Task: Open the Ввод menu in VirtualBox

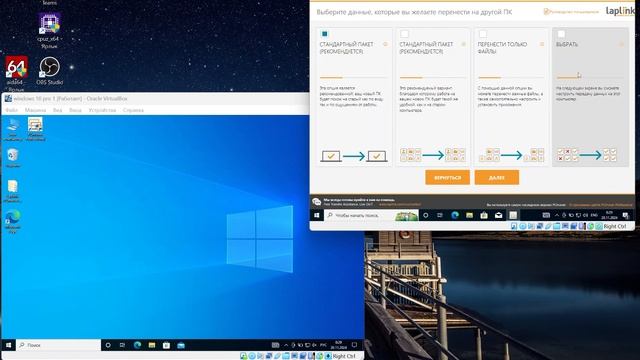Action: 75,110
